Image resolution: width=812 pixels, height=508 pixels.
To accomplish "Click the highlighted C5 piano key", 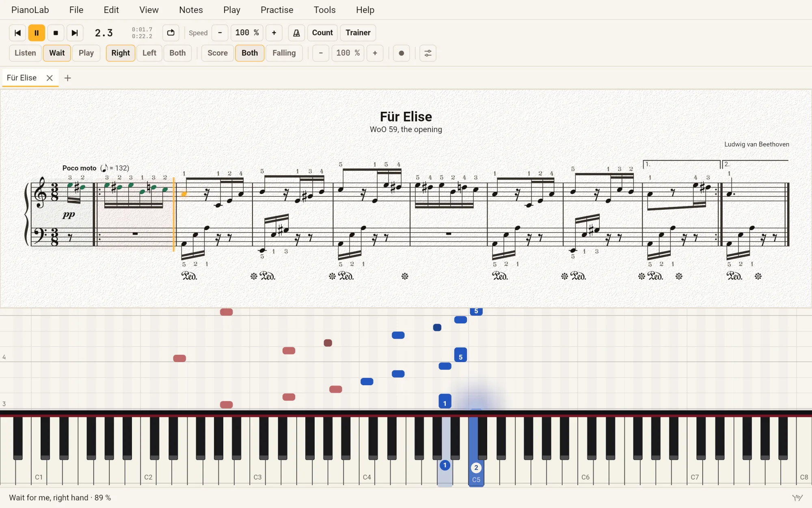I will click(476, 451).
